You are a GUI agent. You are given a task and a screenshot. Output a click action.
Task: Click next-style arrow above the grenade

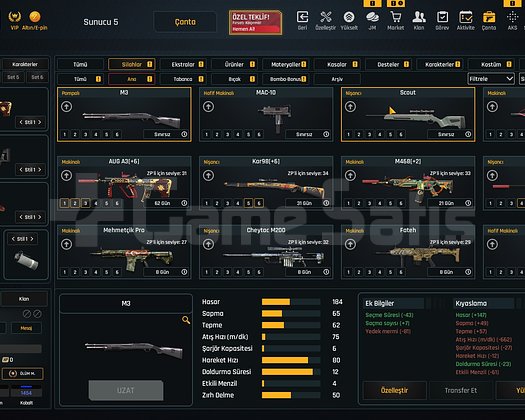[x=32, y=239]
